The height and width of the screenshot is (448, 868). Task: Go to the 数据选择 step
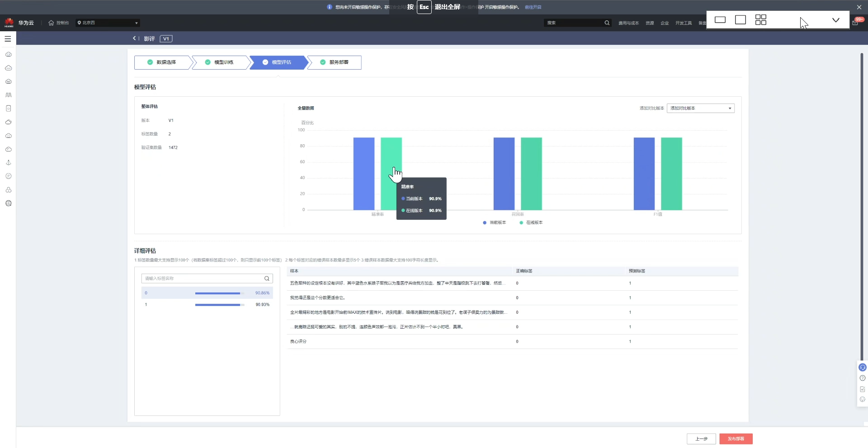click(162, 62)
